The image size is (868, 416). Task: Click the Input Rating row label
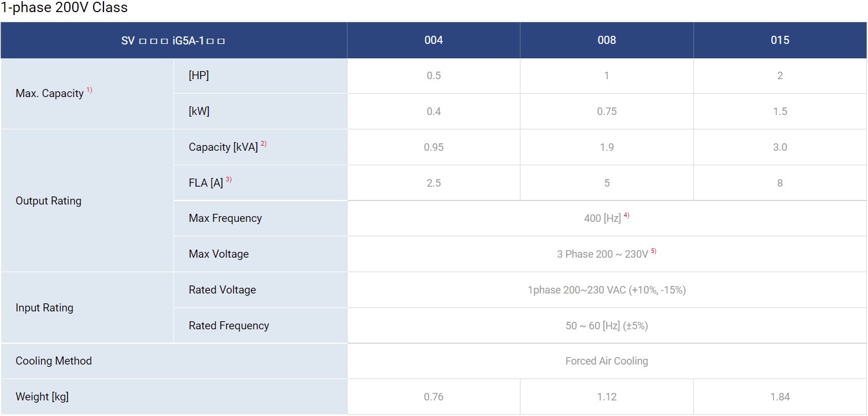pos(45,308)
